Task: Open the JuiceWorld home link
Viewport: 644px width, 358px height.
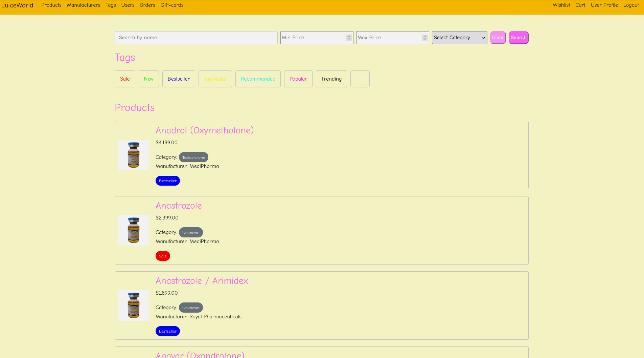Action: point(17,5)
